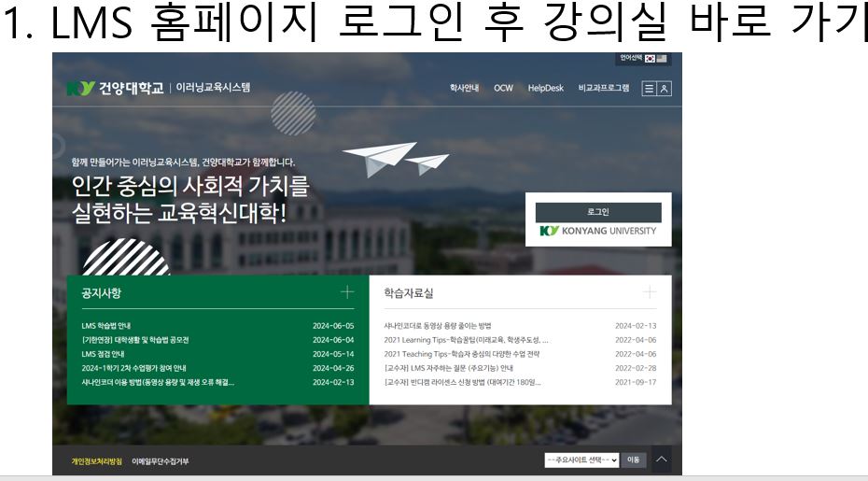
Task: Open the LMS 학습법 안내 notice
Action: pyautogui.click(x=113, y=326)
